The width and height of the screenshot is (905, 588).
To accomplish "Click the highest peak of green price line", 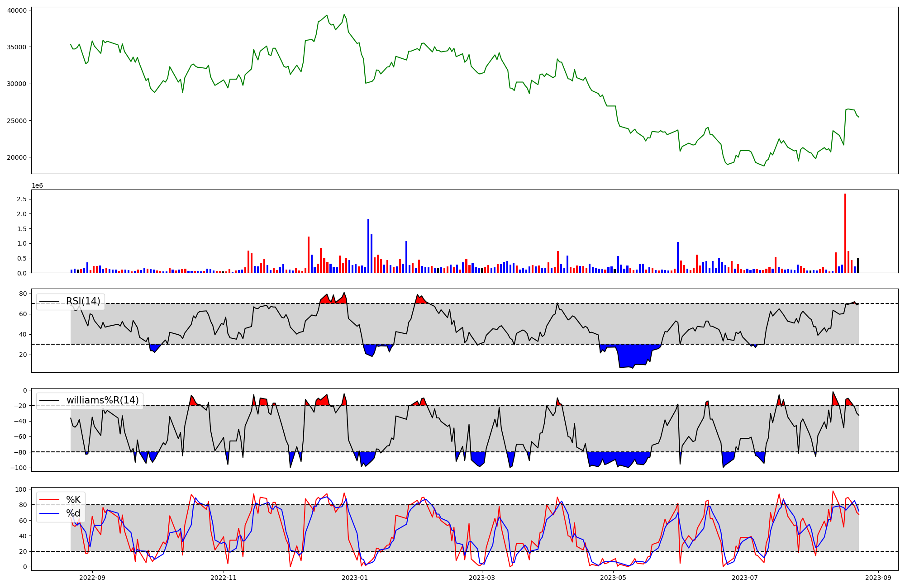I will pos(344,14).
